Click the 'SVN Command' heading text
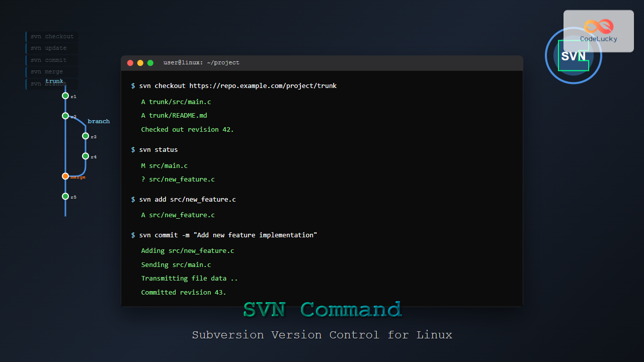644x362 pixels. [322, 310]
